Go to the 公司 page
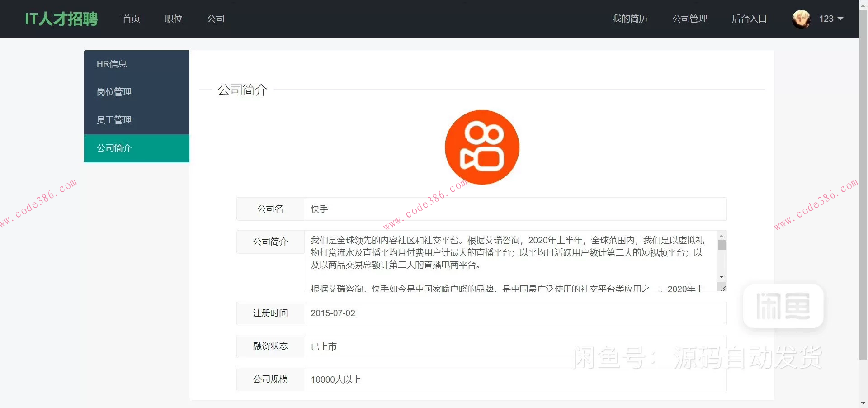868x408 pixels. pos(215,19)
